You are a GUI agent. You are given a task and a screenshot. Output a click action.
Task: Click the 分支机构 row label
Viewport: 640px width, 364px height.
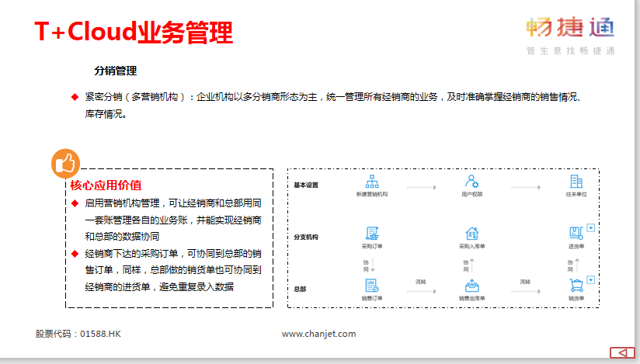pos(306,237)
